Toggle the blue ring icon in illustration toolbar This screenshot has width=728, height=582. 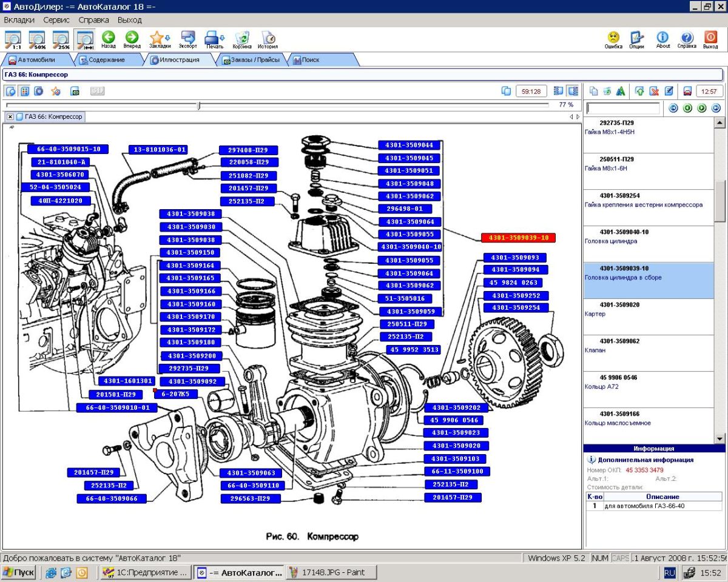(x=39, y=91)
